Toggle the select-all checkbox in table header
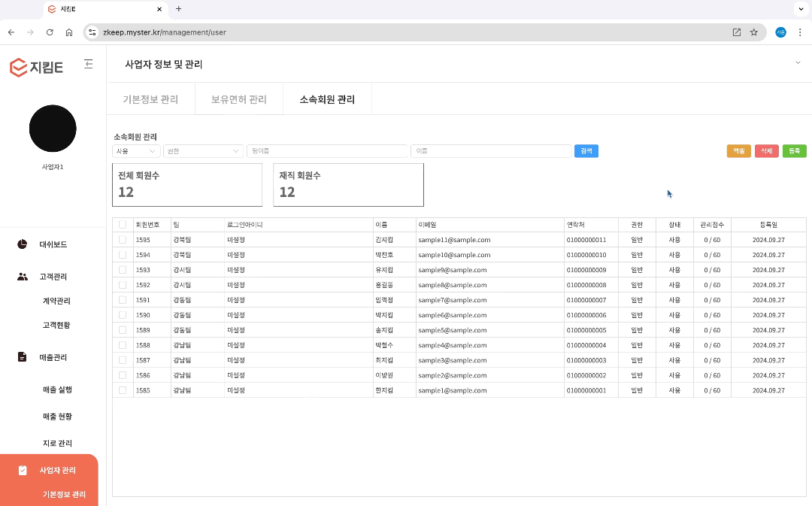 (123, 224)
